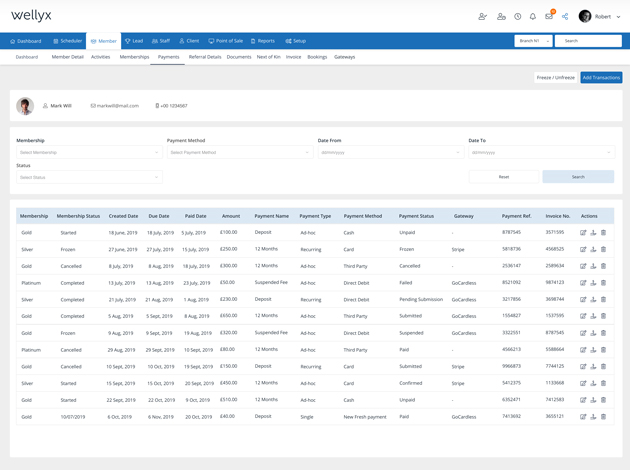This screenshot has height=470, width=630.
Task: Click the top bar Search field
Action: coord(587,41)
